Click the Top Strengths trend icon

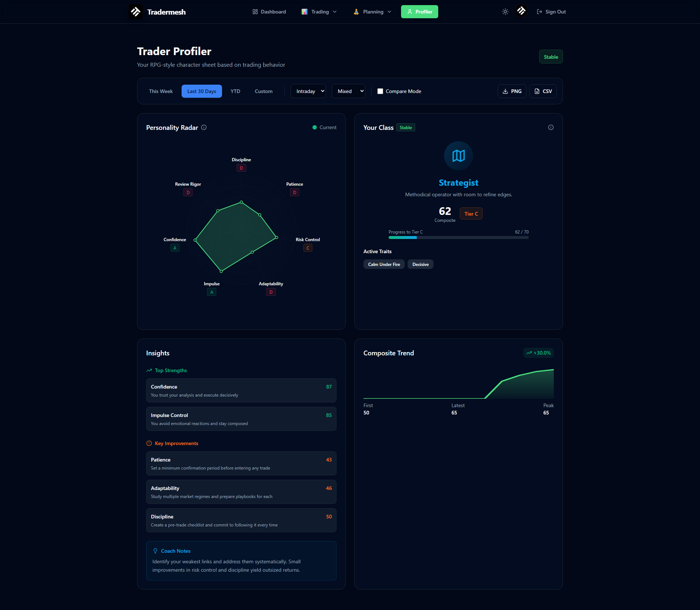(149, 370)
